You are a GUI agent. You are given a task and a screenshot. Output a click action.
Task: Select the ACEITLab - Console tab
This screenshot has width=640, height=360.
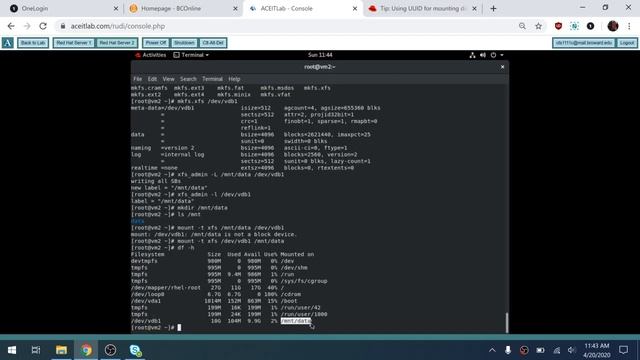(302, 9)
